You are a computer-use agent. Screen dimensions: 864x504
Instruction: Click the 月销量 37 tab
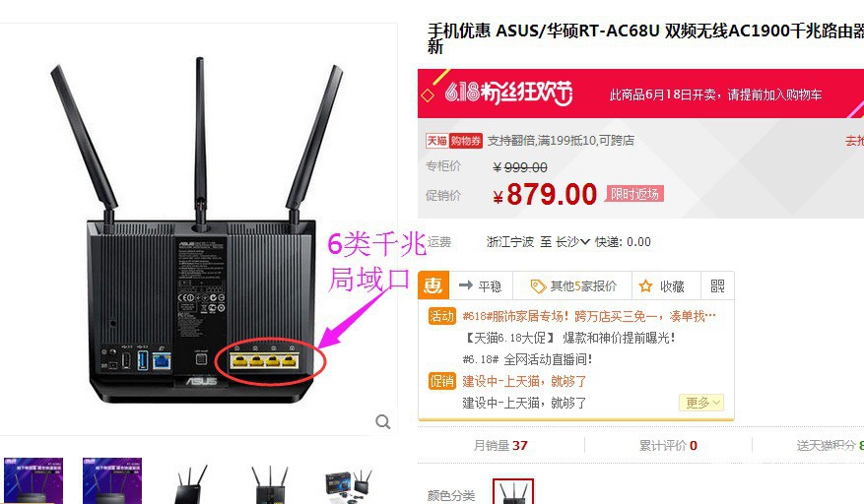coord(500,445)
